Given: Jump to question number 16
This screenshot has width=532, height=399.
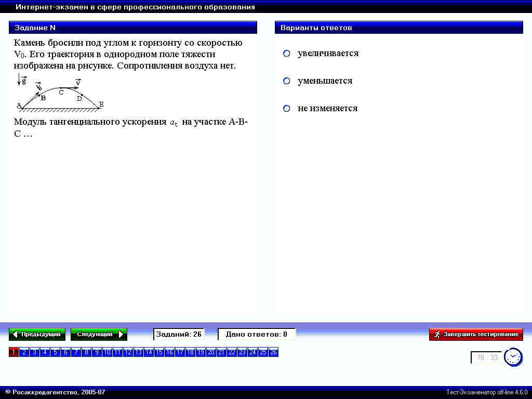Looking at the screenshot, I should click(x=170, y=352).
